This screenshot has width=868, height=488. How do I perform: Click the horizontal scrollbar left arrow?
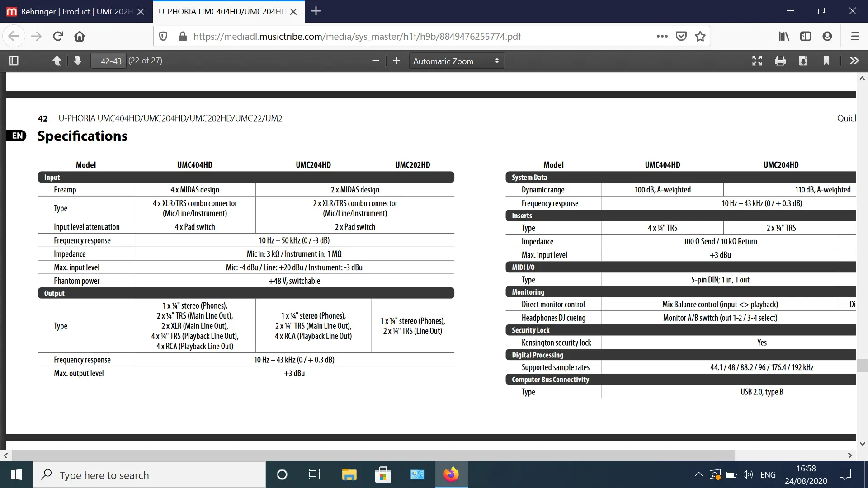[x=5, y=455]
